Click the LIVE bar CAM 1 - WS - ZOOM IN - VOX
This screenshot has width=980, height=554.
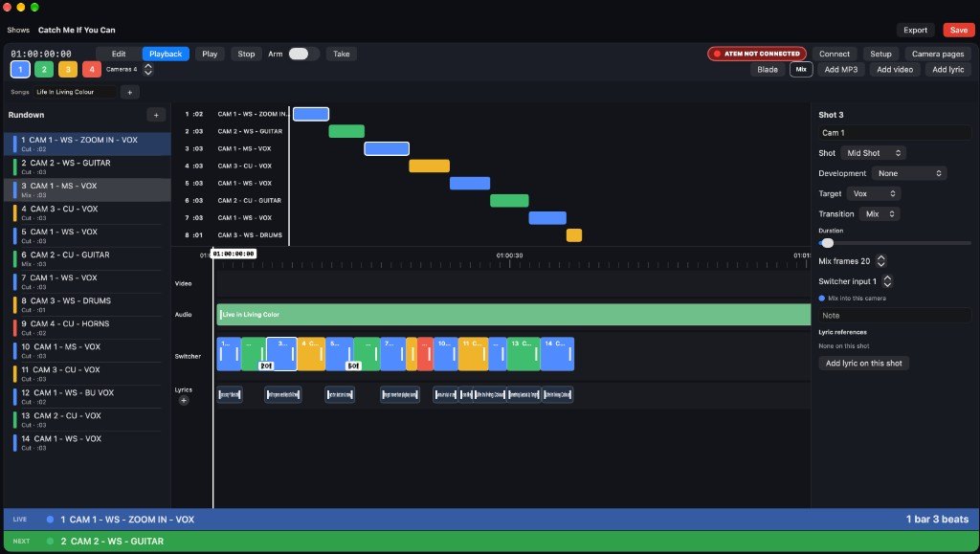pyautogui.click(x=490, y=520)
